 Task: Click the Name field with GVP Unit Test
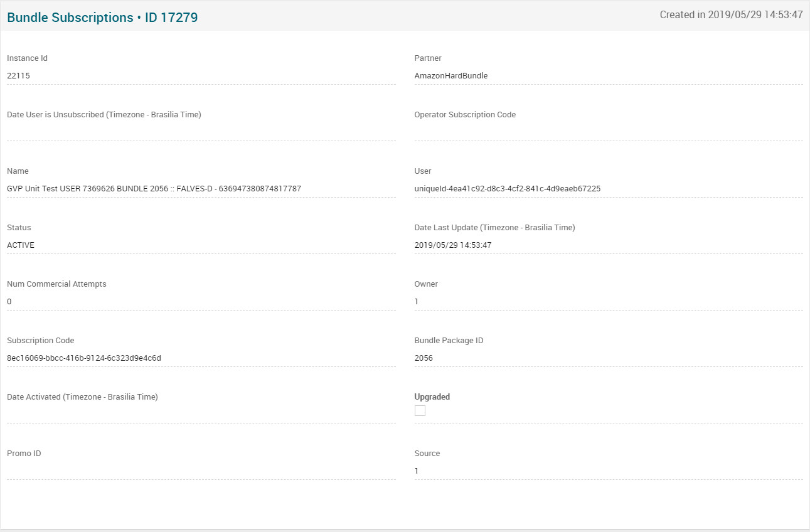coord(201,188)
